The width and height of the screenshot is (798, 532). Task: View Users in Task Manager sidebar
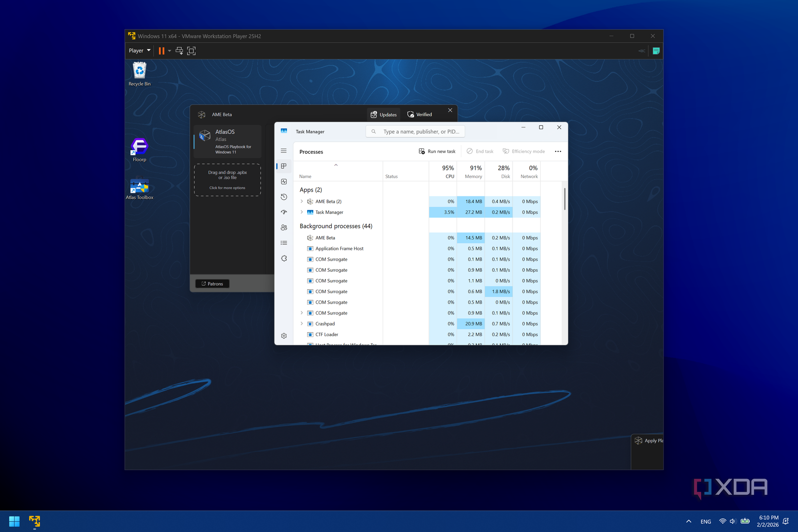284,227
